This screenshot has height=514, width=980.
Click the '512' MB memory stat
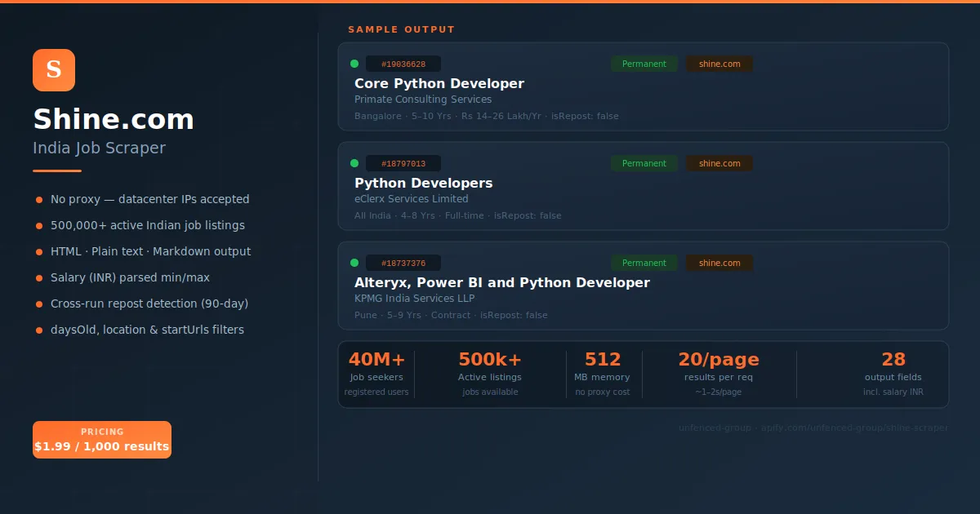[603, 360]
